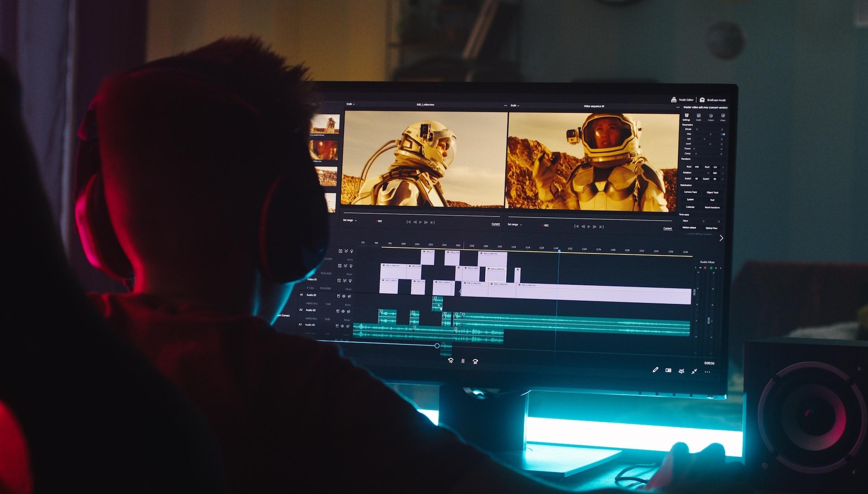Click the Camera Track button

[691, 192]
